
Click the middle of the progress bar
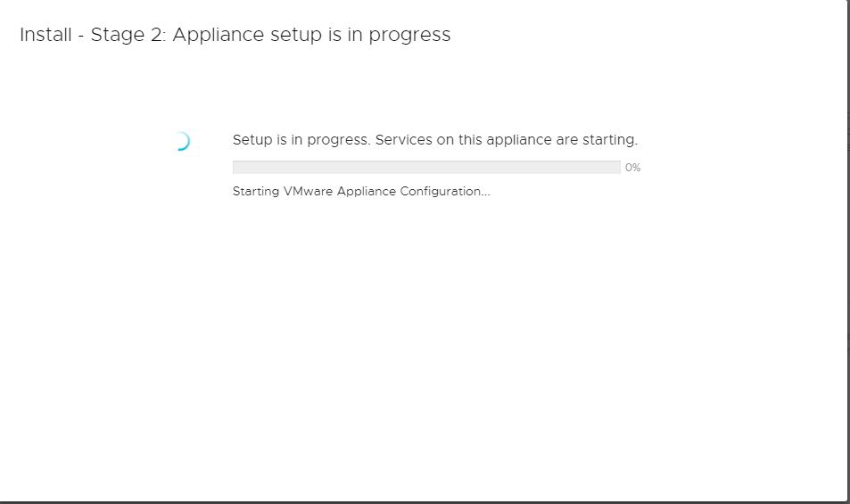pos(426,167)
